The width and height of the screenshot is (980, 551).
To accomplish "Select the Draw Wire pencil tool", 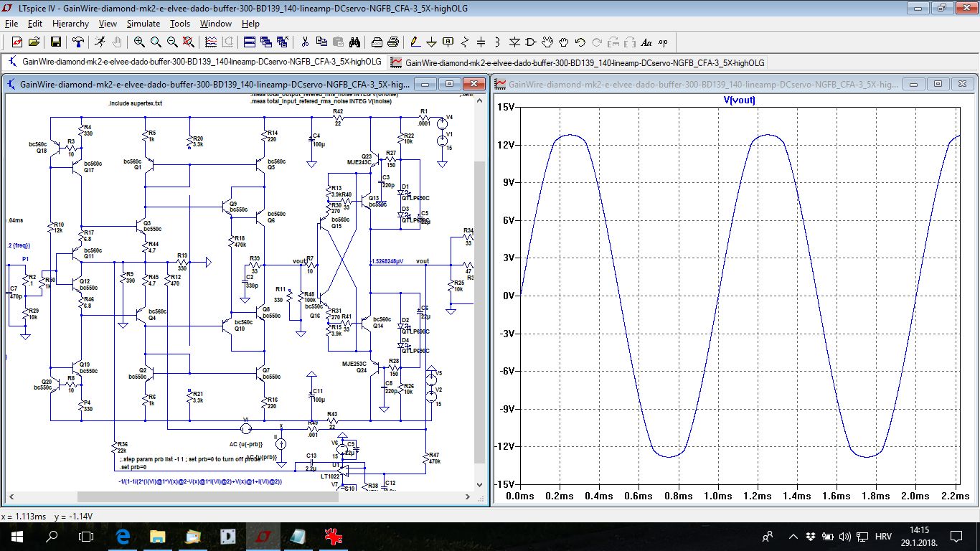I will coord(415,42).
